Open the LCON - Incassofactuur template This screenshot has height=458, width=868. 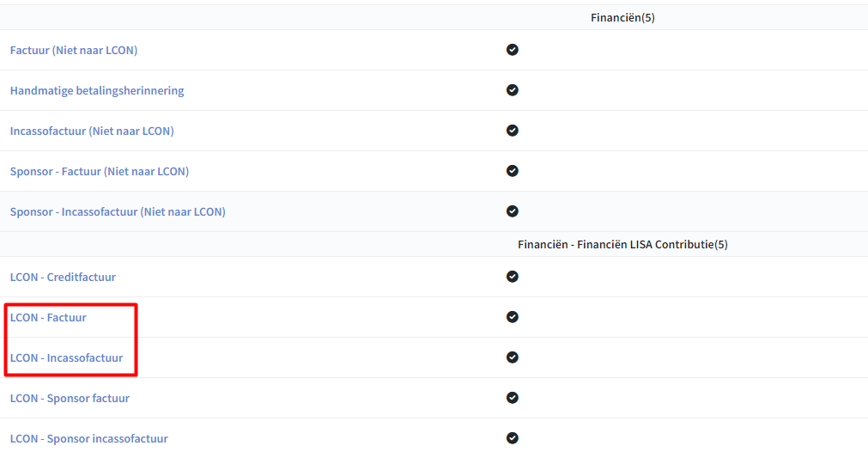pos(66,357)
